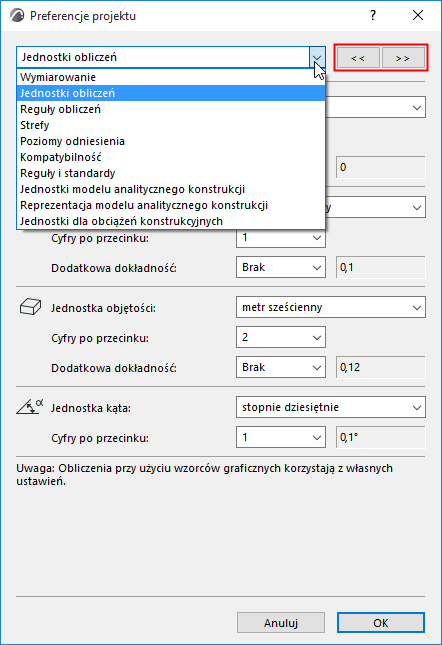Open volume Cyfry po przecinku dropdown
The image size is (442, 645).
coord(281,337)
